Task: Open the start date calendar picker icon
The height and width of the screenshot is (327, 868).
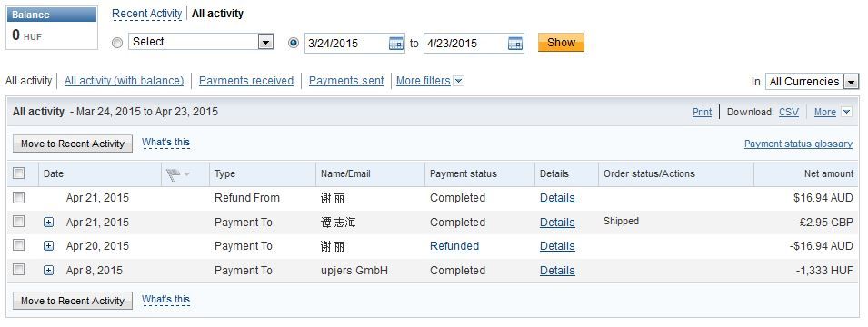Action: pos(396,44)
